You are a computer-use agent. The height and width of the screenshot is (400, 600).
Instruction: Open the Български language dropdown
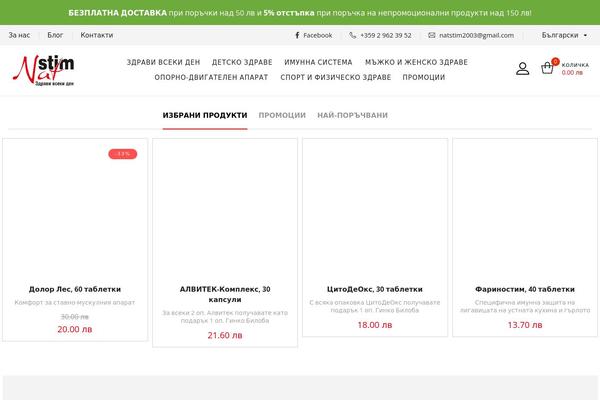pos(564,35)
